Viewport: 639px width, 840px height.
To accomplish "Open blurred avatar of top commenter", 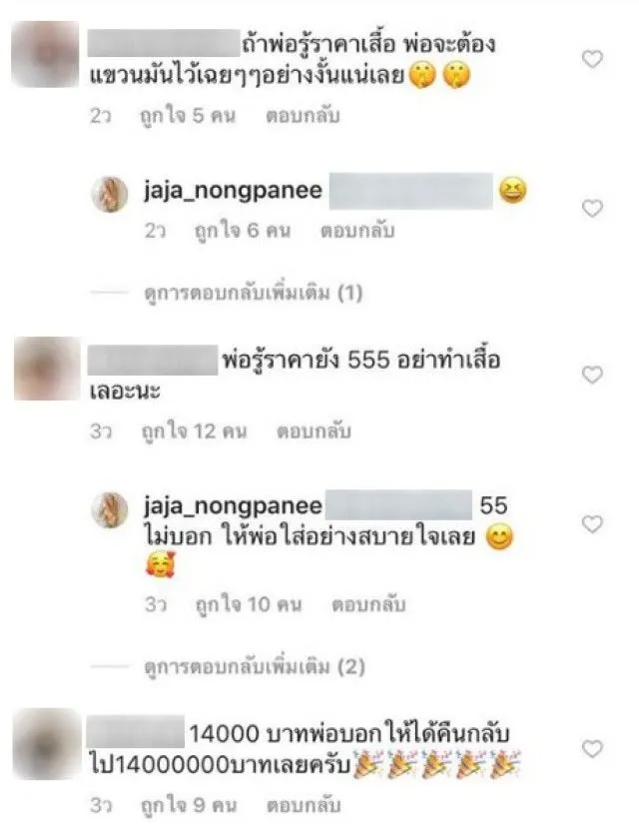I will [45, 54].
